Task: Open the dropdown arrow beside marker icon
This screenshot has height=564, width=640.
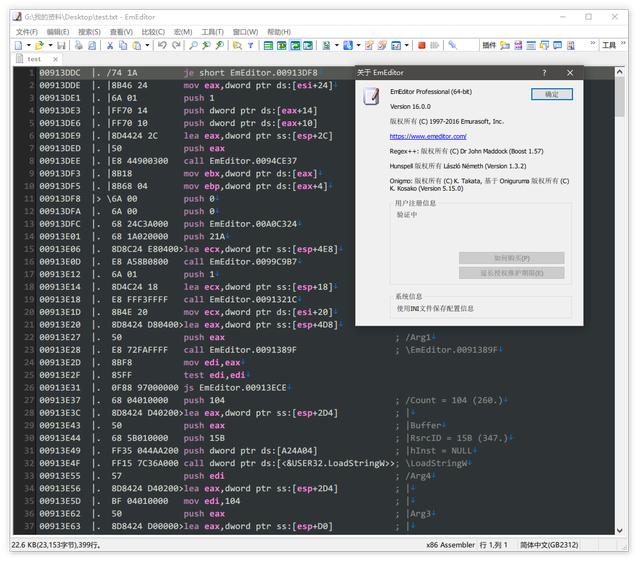Action: (x=358, y=45)
